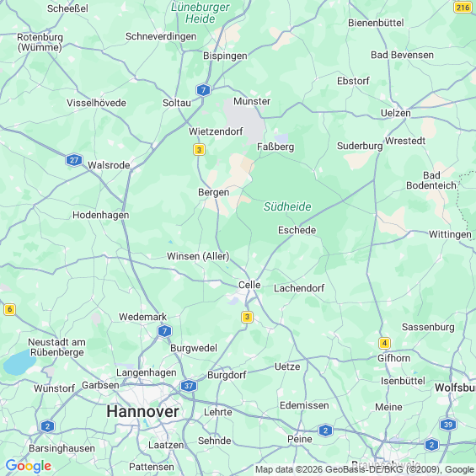This screenshot has width=476, height=476.
Task: Click the A27 highway shield near Walsrode
Action: tap(74, 160)
